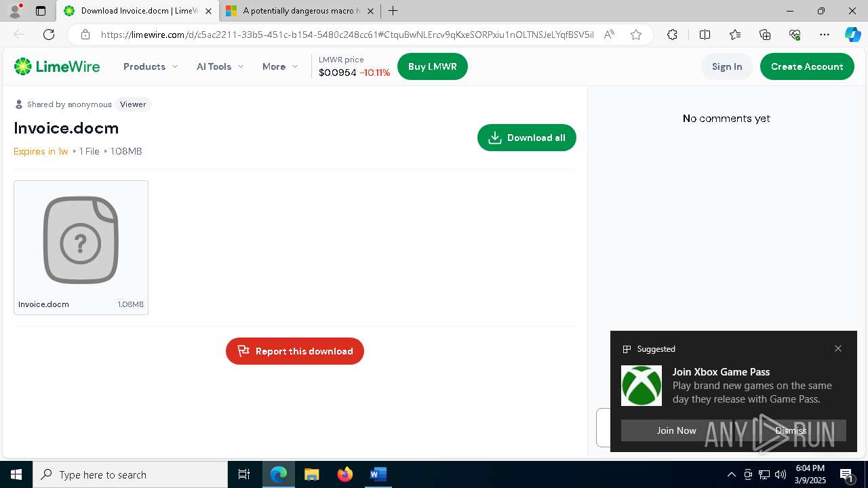Click the Sign In button

point(727,66)
